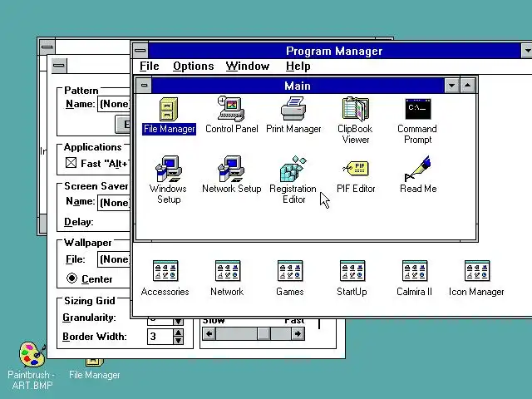Maximize the Main group window
The height and width of the screenshot is (399, 532).
coord(468,86)
